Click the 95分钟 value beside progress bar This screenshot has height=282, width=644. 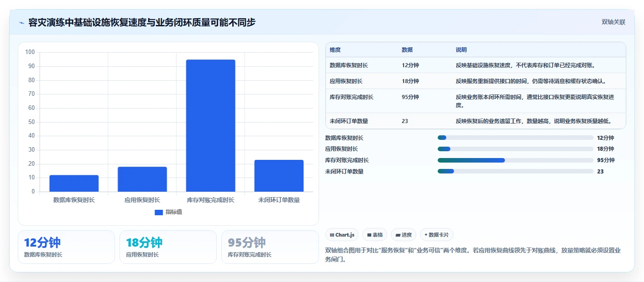pos(606,160)
